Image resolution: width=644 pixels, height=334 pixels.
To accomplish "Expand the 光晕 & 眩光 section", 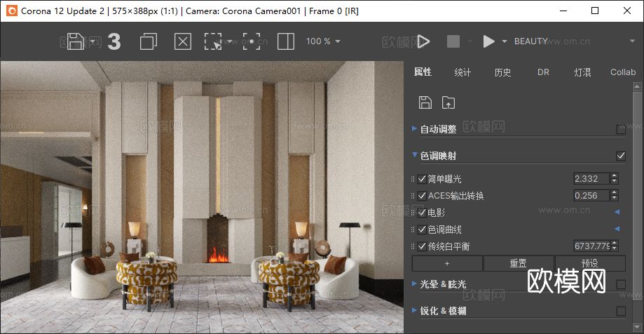I will click(414, 283).
